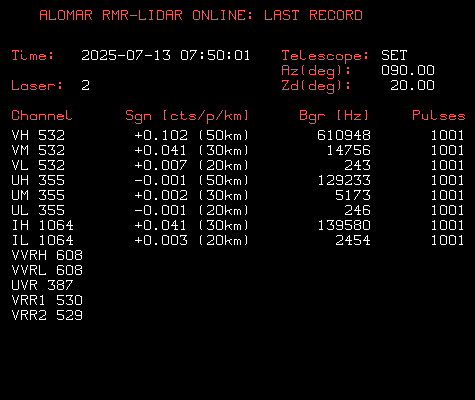475x400 pixels.
Task: Click signal value +0.003 (20km)
Action: pos(192,240)
